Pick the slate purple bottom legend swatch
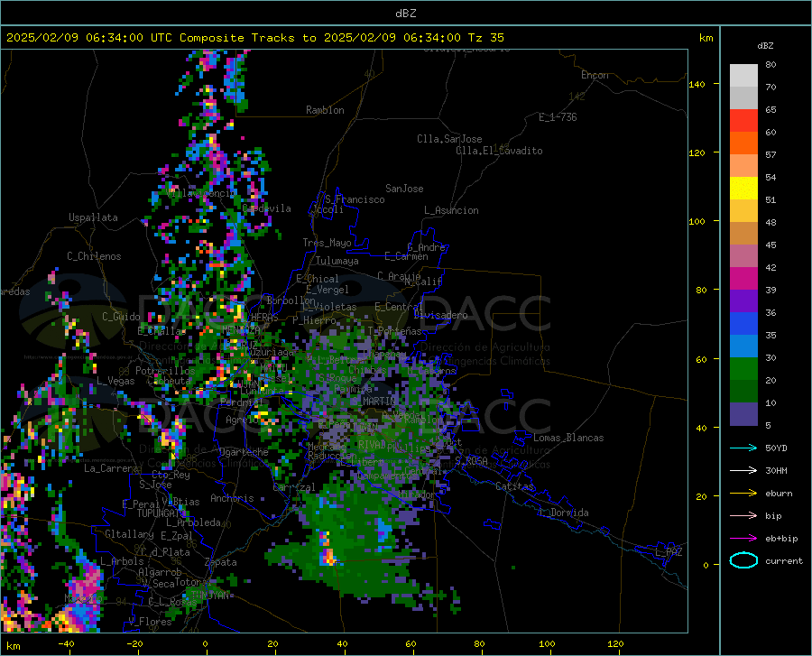The image size is (812, 656). click(743, 414)
